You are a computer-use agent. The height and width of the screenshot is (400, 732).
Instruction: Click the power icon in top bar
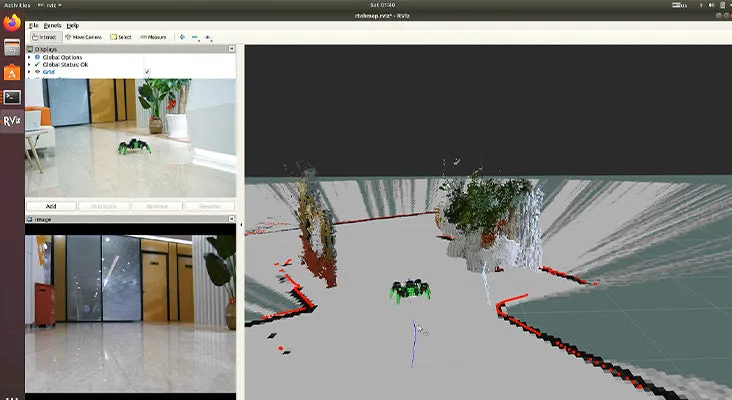[722, 5]
